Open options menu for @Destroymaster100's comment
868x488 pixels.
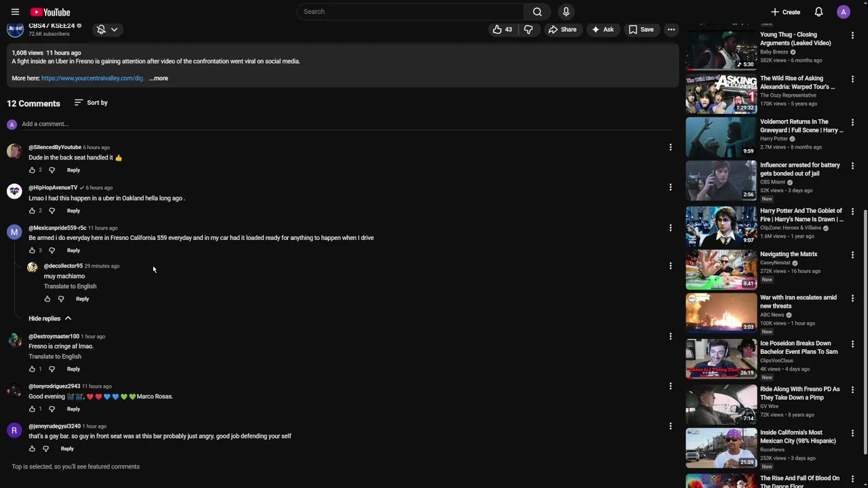click(x=670, y=336)
